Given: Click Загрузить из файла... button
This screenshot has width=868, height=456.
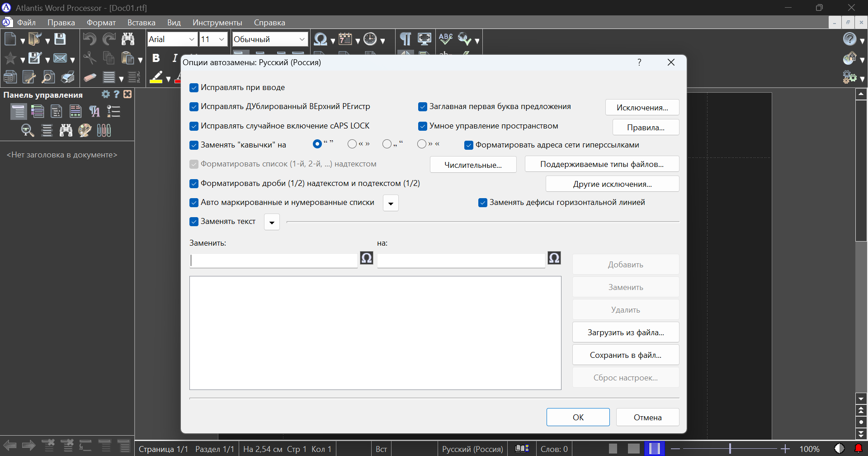Looking at the screenshot, I should [626, 332].
